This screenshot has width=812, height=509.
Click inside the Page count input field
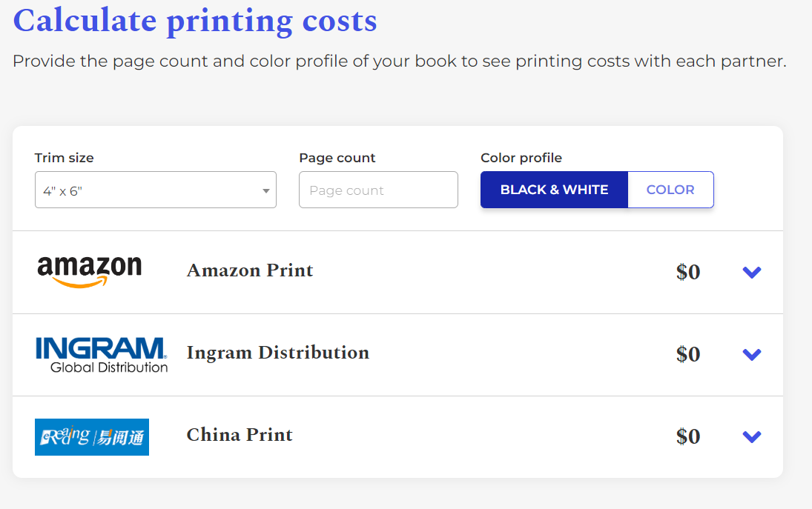(x=378, y=190)
